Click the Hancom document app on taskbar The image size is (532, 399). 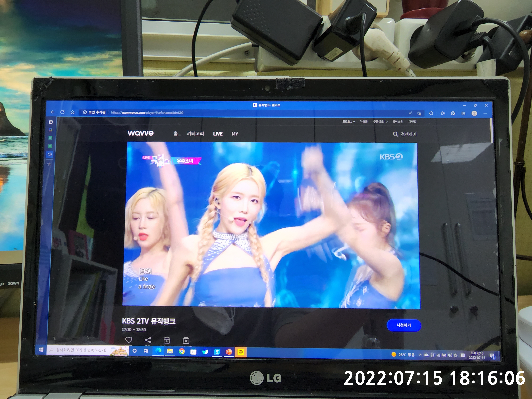coord(217,352)
